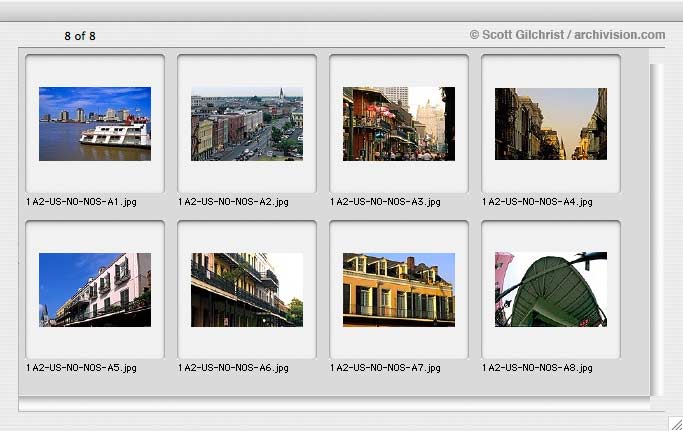Click the window resize grip corner

pyautogui.click(x=676, y=424)
